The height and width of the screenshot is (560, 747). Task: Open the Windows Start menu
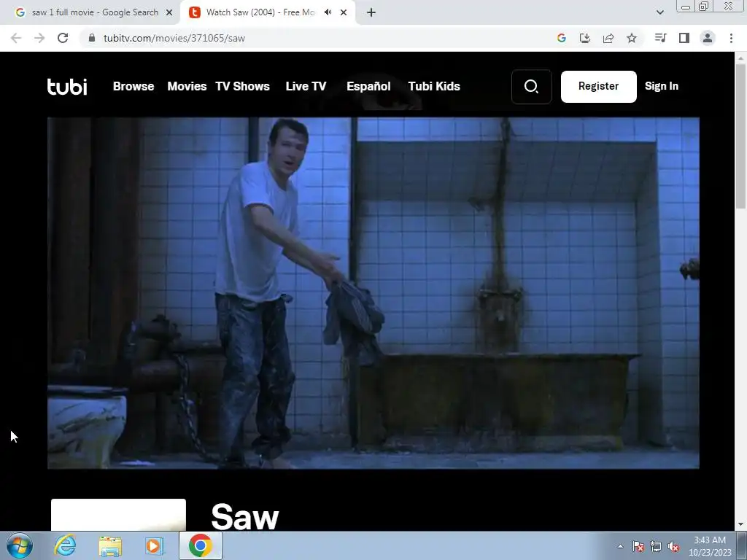click(19, 545)
